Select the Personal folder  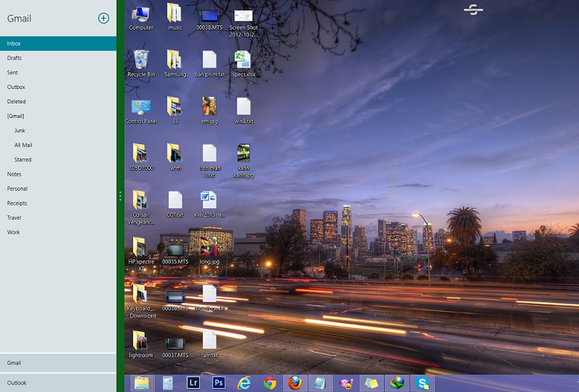58,189
